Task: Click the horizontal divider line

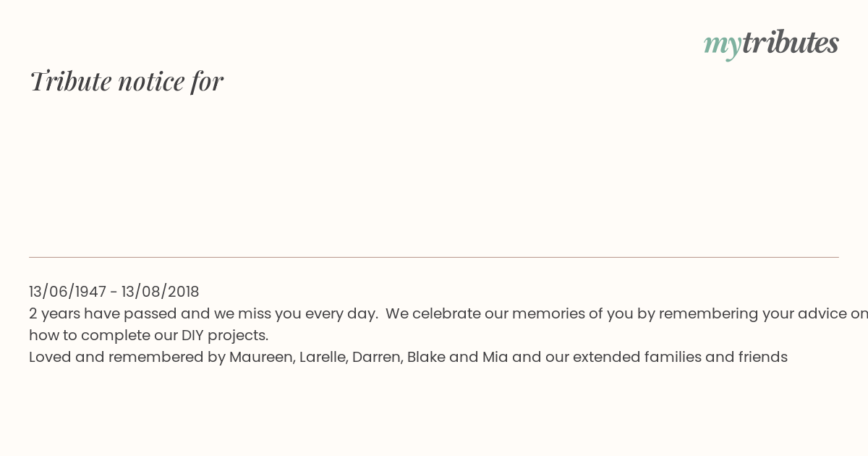Action: coord(434,257)
